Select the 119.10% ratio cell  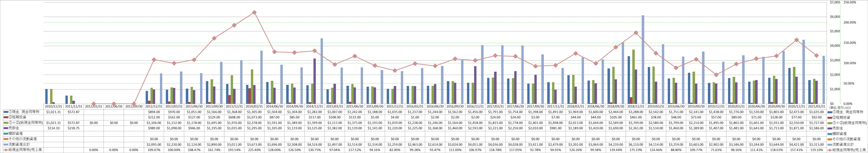coord(816,150)
